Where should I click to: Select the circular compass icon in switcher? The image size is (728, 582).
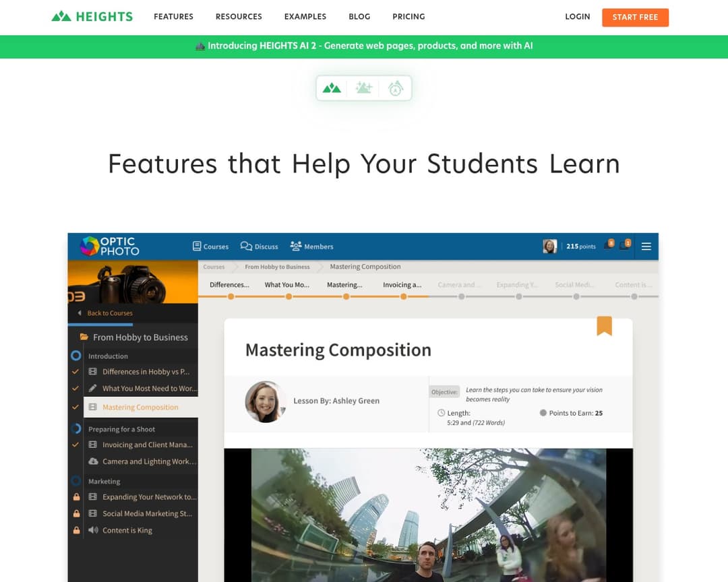click(x=396, y=88)
